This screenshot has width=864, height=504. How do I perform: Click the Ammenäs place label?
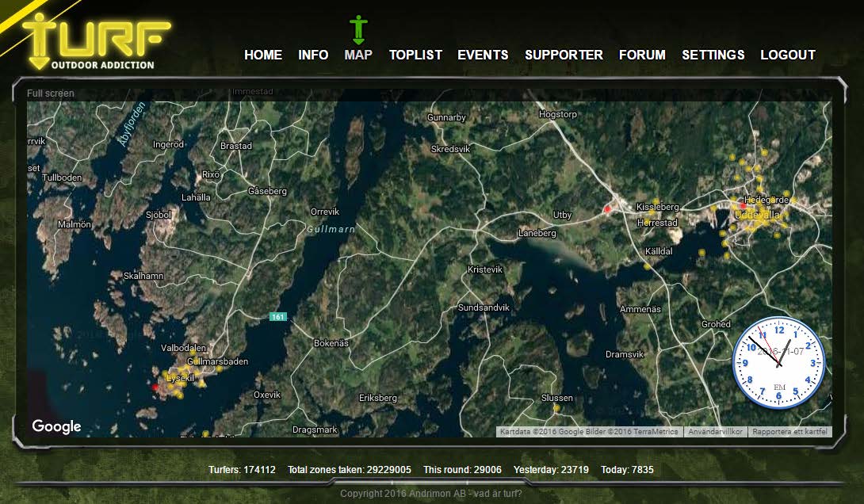point(640,309)
